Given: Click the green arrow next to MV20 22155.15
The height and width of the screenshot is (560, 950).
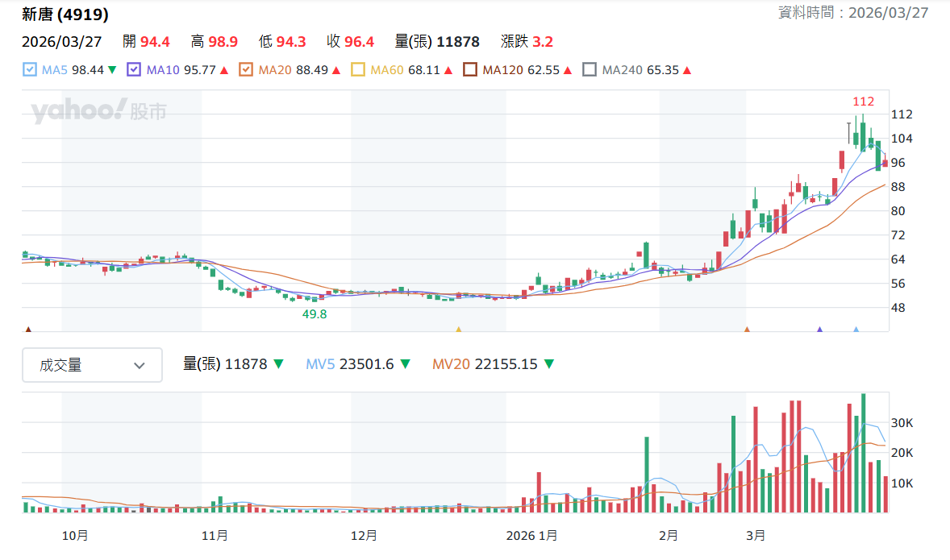Looking at the screenshot, I should 549,364.
